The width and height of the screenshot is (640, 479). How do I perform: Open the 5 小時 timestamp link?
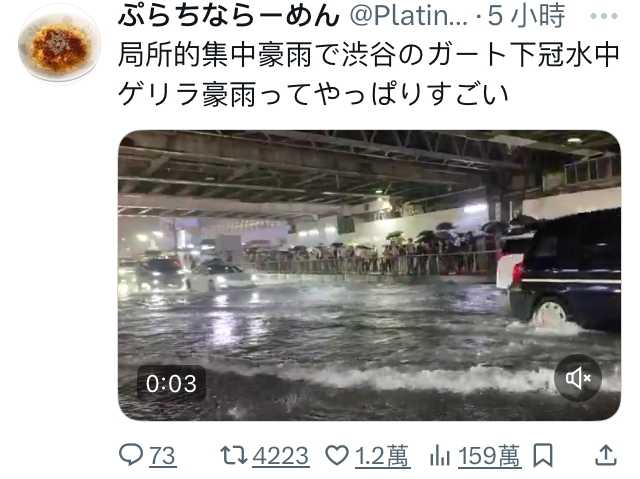click(527, 16)
